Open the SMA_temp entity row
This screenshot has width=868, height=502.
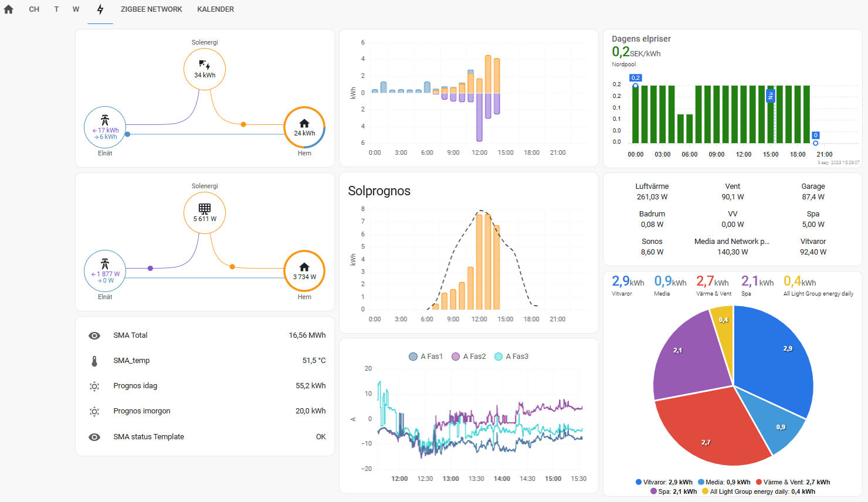point(205,361)
